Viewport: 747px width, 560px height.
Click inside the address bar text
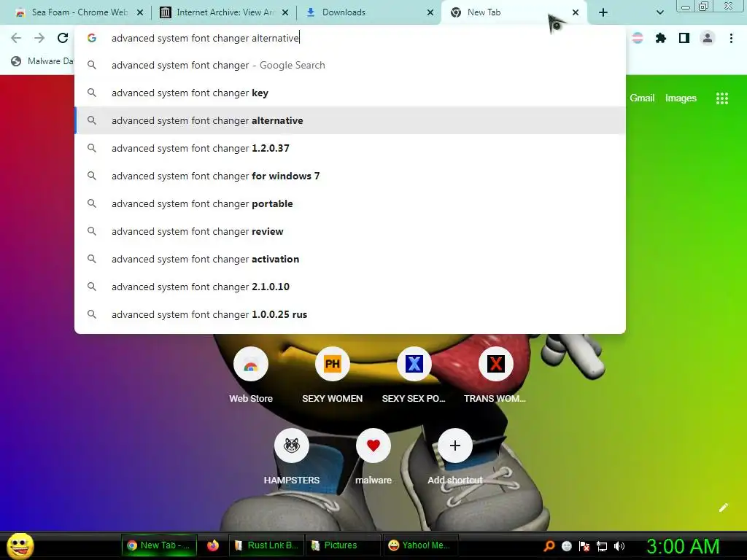tap(205, 38)
